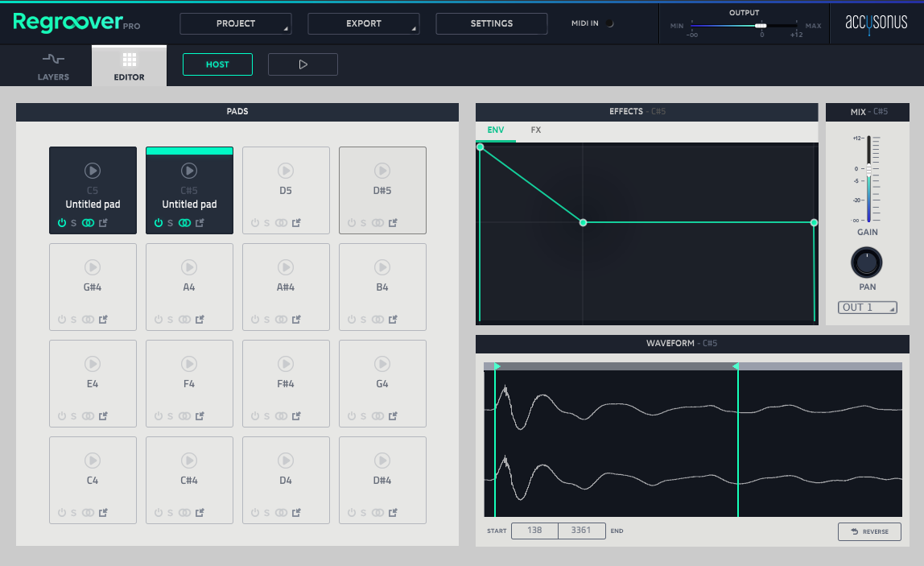Switch to the EDITOR tab

[129, 67]
